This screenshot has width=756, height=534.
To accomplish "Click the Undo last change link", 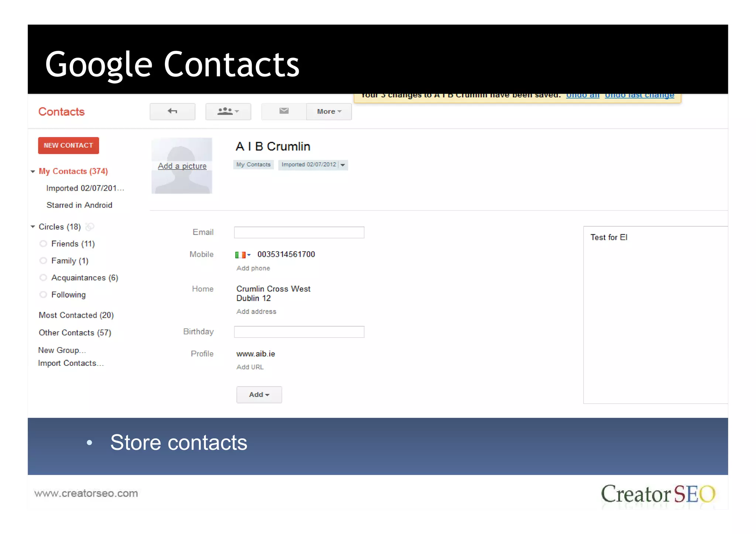I will coord(639,95).
